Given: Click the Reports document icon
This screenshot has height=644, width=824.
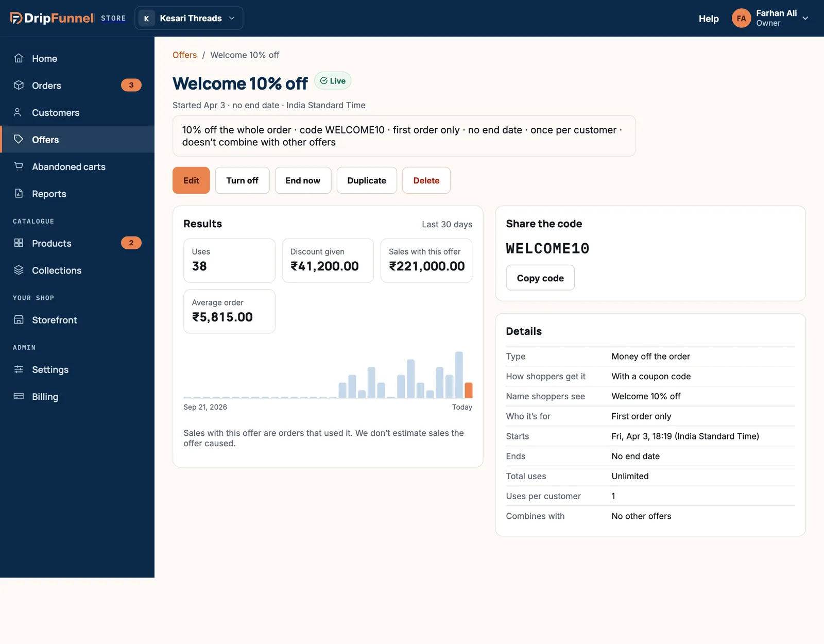Looking at the screenshot, I should coord(19,193).
